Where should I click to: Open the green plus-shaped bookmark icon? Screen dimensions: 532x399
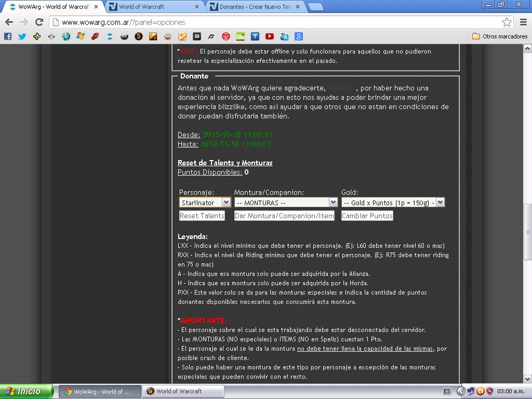pyautogui.click(x=37, y=36)
